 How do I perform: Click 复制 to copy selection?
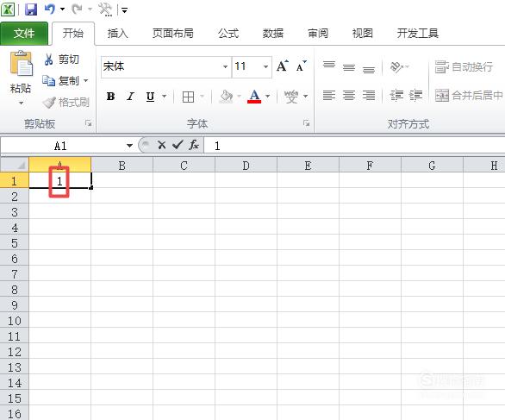[x=61, y=80]
